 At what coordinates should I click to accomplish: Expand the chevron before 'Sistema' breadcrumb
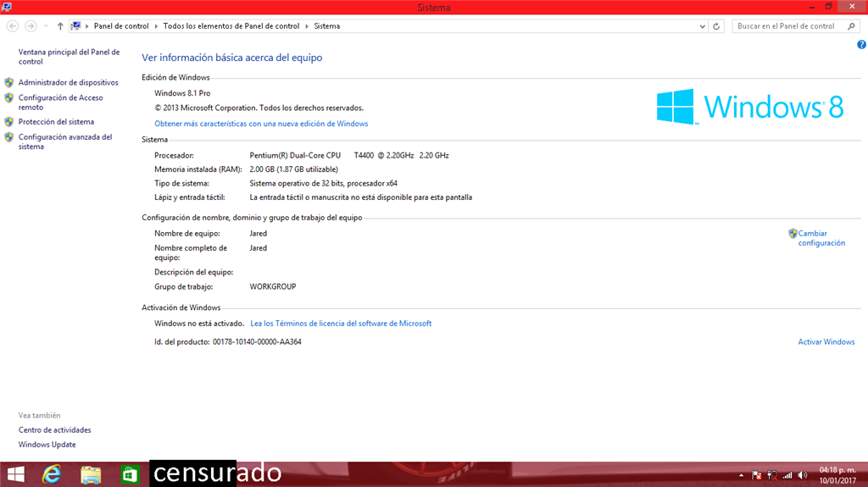coord(307,26)
